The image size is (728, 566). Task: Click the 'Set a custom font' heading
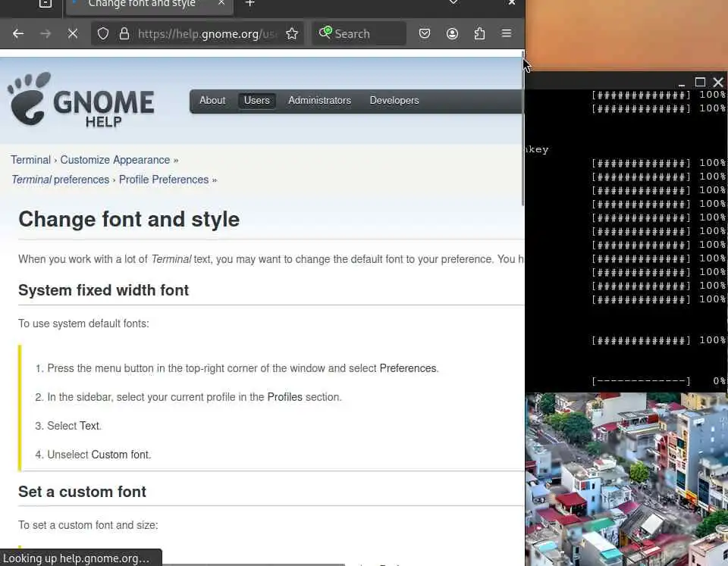[x=82, y=492]
